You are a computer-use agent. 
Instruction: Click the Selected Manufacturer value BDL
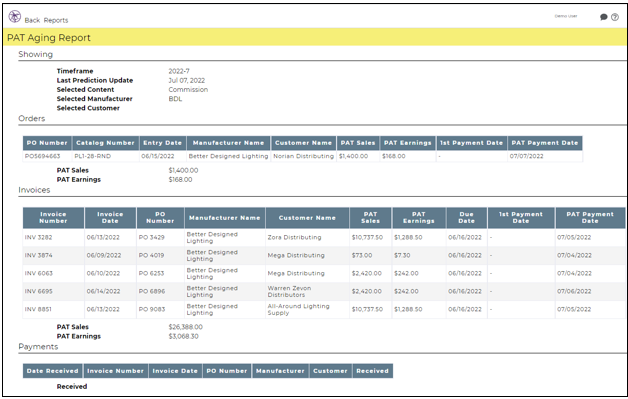(175, 99)
